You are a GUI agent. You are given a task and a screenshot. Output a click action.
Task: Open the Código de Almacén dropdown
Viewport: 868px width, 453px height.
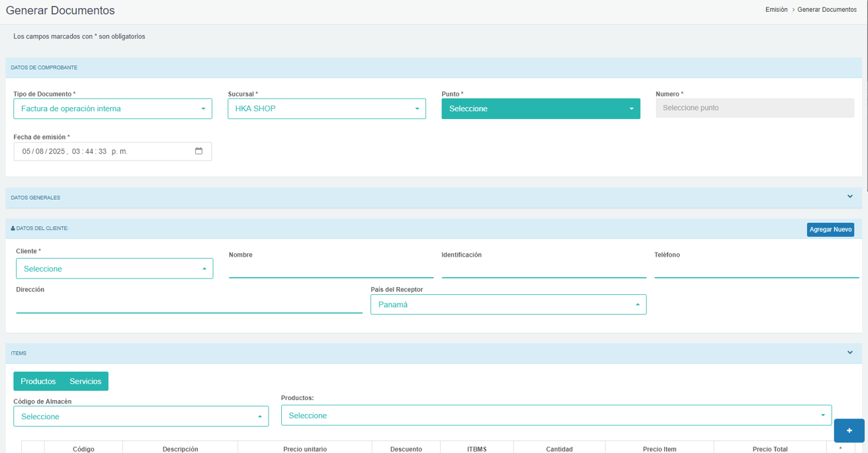coord(141,417)
